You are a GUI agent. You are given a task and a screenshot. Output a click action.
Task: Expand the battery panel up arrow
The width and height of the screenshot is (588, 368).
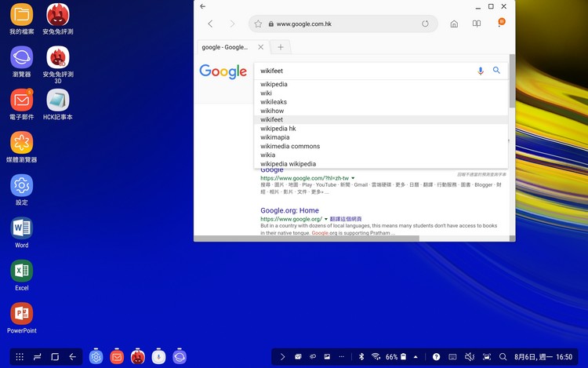point(416,357)
